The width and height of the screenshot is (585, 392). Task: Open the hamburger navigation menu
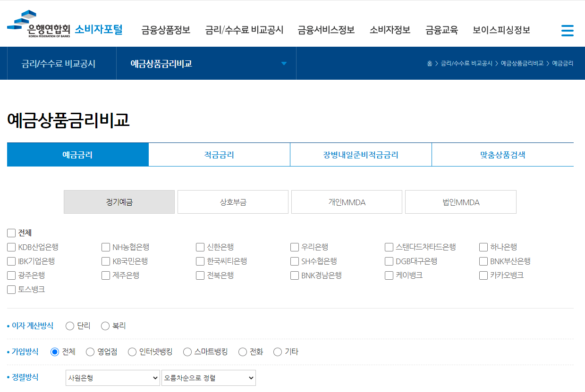click(x=567, y=30)
